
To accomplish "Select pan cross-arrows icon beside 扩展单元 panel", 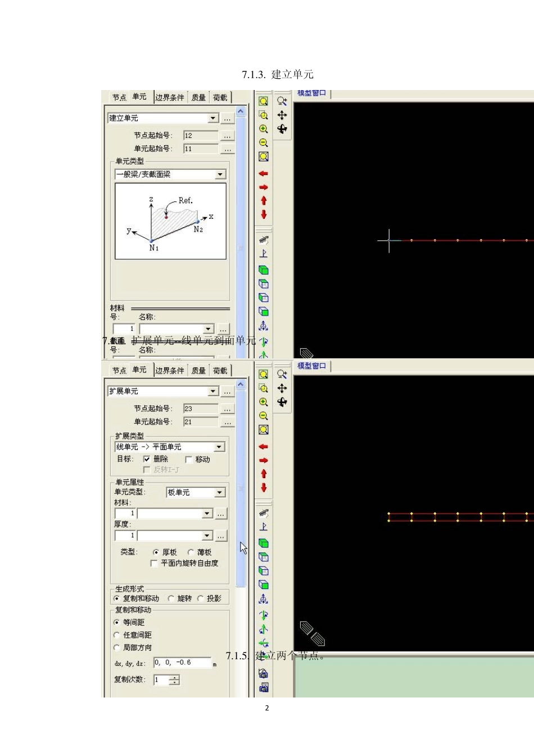I will [x=282, y=388].
